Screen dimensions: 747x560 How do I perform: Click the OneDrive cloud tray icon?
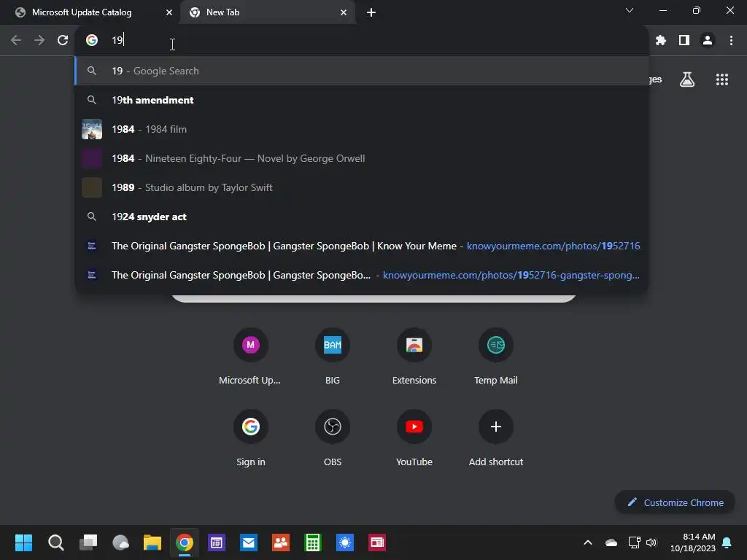pyautogui.click(x=611, y=542)
